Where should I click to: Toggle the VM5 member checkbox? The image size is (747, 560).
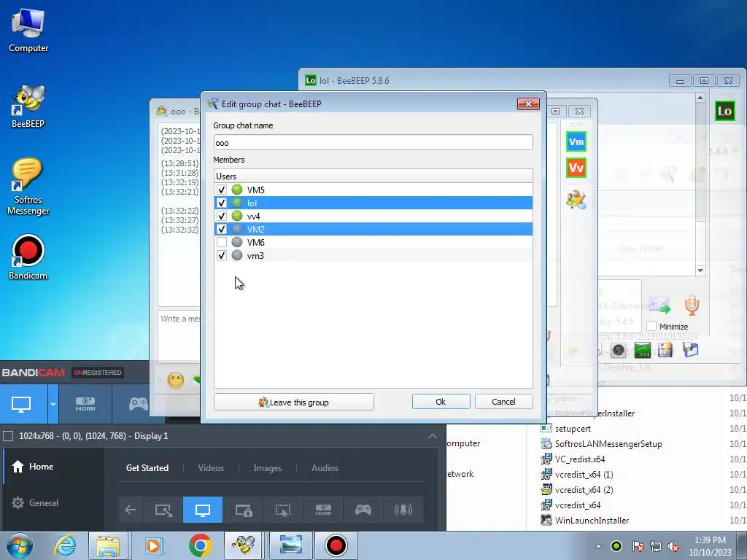click(x=222, y=190)
